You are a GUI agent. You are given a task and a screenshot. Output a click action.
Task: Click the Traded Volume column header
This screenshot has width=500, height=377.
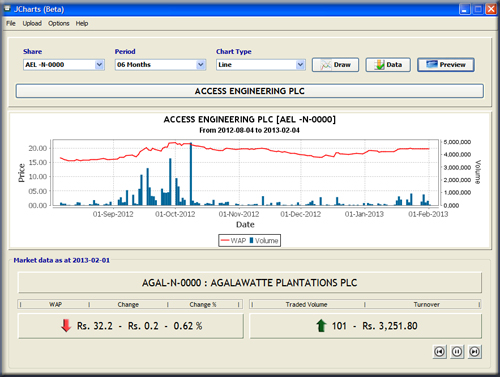pyautogui.click(x=306, y=304)
